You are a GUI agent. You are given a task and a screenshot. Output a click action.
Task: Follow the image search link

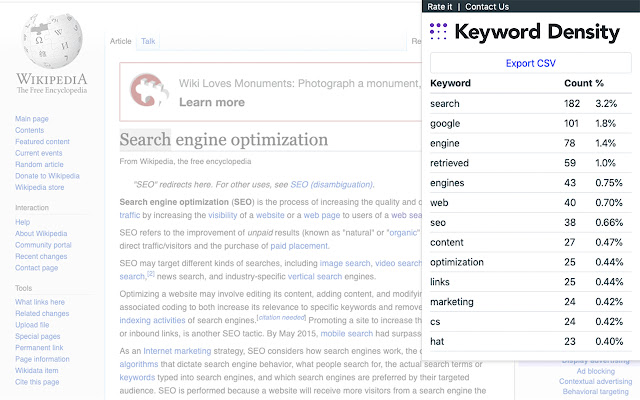(345, 263)
